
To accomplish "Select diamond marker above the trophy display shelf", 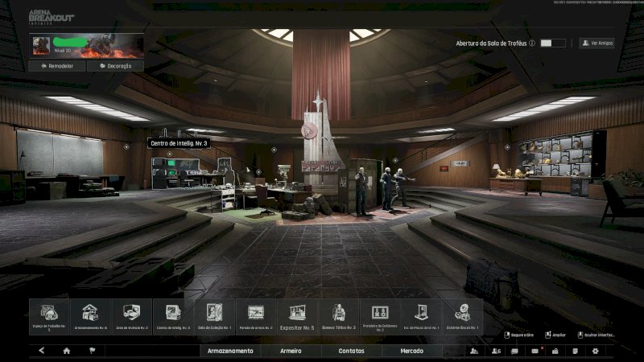I will 508,147.
